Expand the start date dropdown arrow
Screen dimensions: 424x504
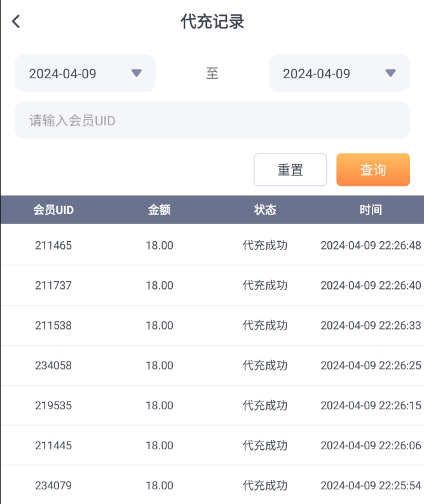pos(136,73)
